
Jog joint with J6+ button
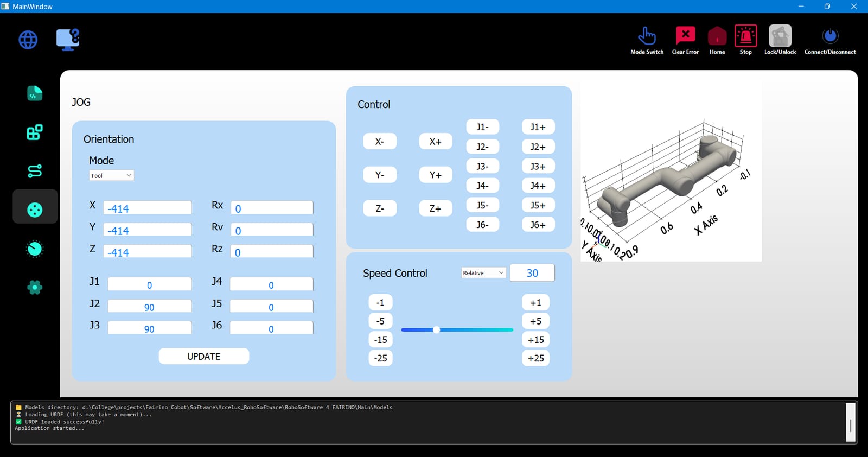(538, 225)
